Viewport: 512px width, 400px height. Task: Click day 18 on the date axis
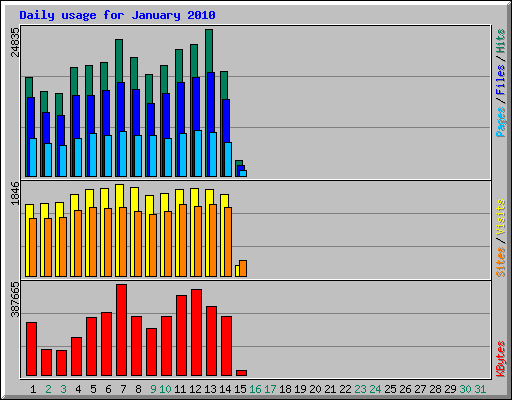285,389
